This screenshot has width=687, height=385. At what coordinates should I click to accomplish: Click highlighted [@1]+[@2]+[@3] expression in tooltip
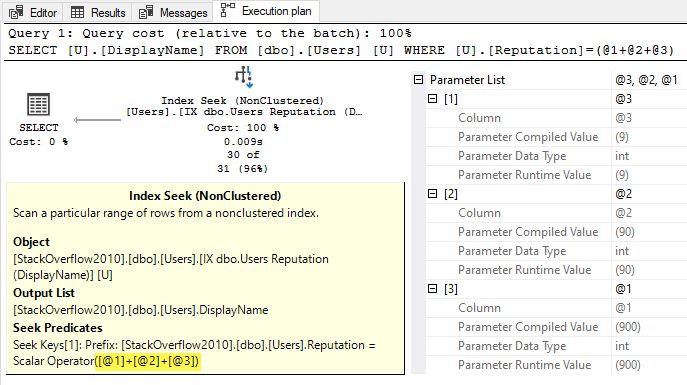click(x=148, y=361)
